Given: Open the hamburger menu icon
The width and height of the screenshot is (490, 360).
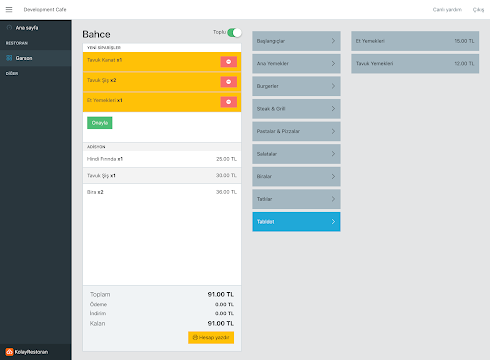Looking at the screenshot, I should [9, 9].
